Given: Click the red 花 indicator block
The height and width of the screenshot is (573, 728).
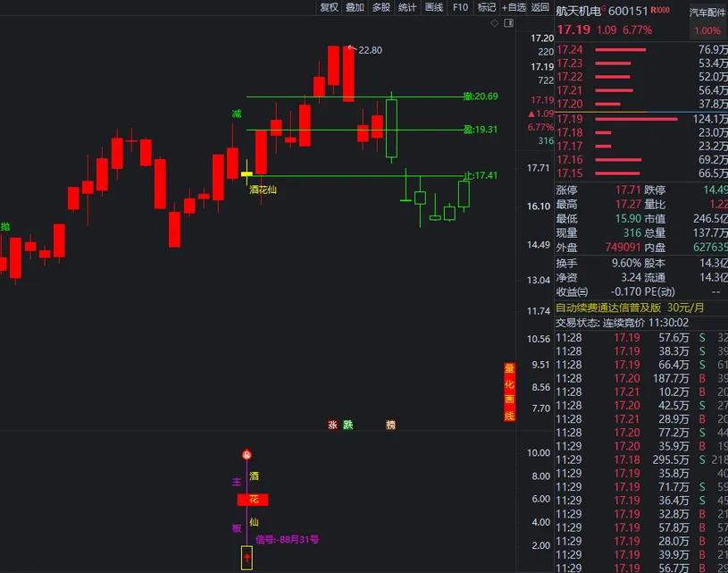Looking at the screenshot, I should [253, 499].
